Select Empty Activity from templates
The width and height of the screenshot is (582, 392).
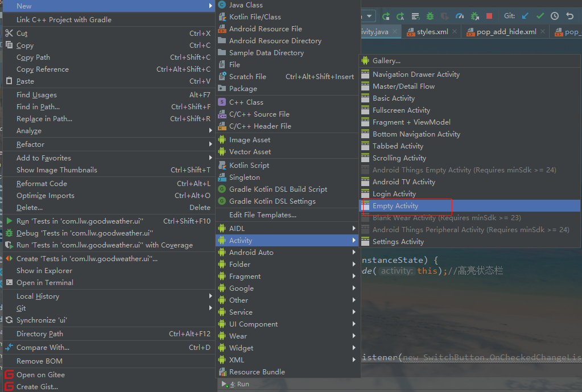(470, 205)
